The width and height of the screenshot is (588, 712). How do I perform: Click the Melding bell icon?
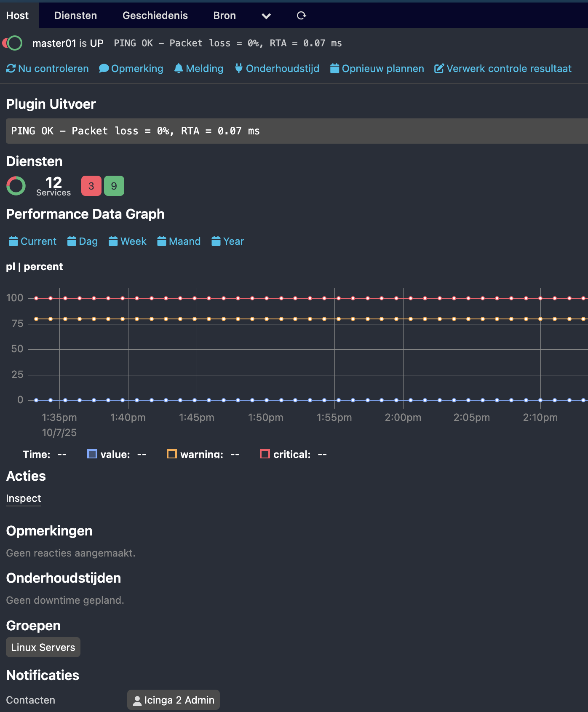tap(179, 68)
